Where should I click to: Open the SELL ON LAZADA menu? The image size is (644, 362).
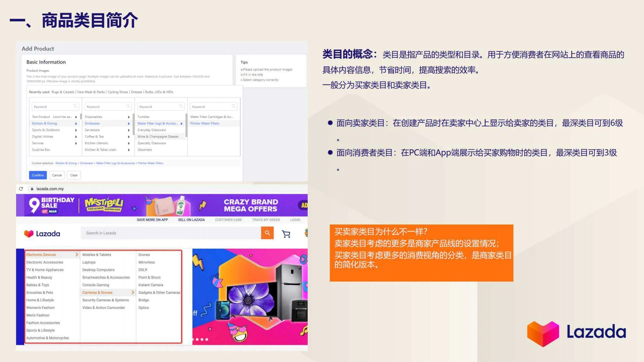pyautogui.click(x=191, y=220)
